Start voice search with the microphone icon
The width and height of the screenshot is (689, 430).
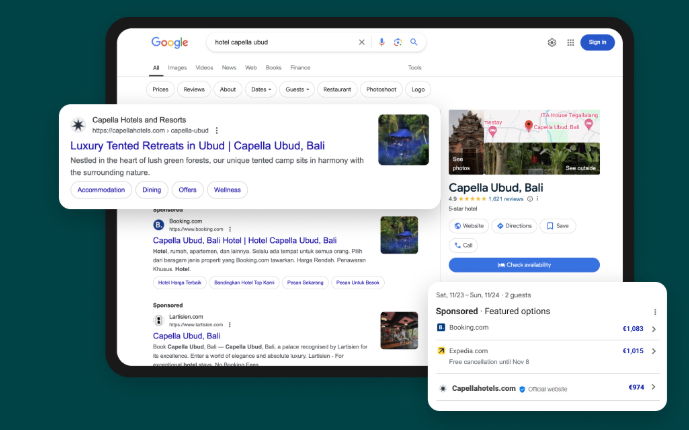click(x=381, y=42)
